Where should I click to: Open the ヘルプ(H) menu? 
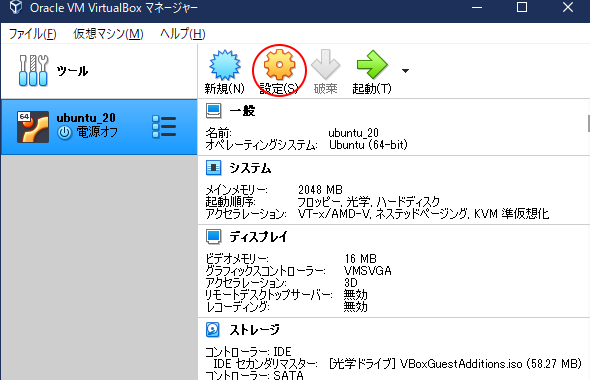(182, 34)
